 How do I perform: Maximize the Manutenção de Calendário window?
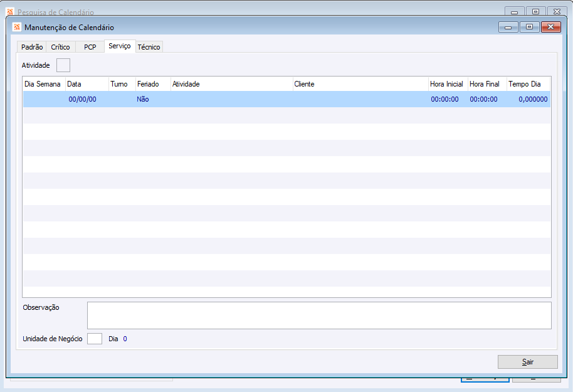[529, 27]
